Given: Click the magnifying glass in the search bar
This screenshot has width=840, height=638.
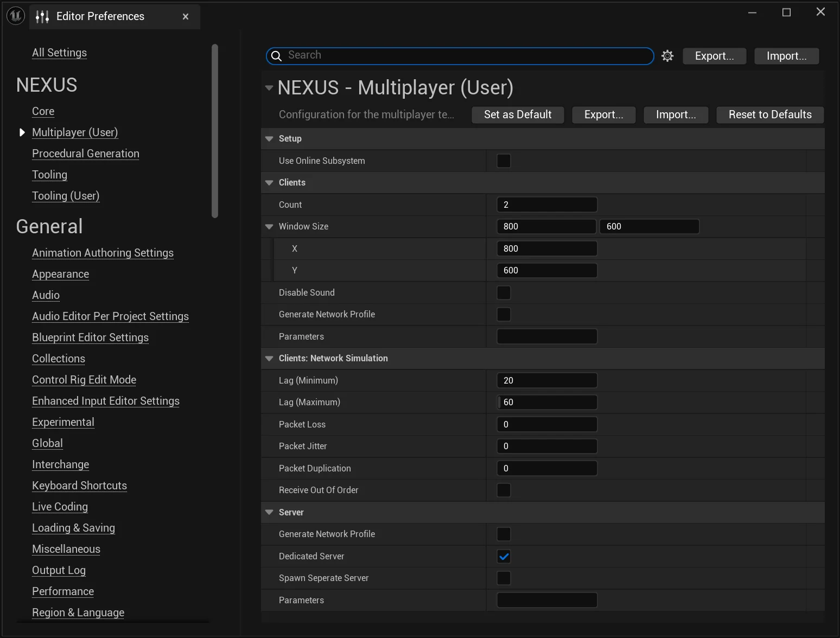Looking at the screenshot, I should click(x=277, y=56).
